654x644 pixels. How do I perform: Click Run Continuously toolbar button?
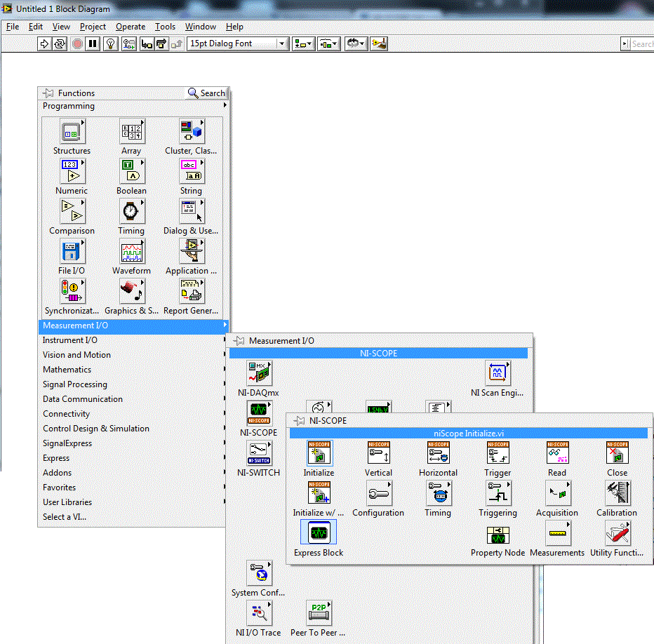tap(59, 43)
